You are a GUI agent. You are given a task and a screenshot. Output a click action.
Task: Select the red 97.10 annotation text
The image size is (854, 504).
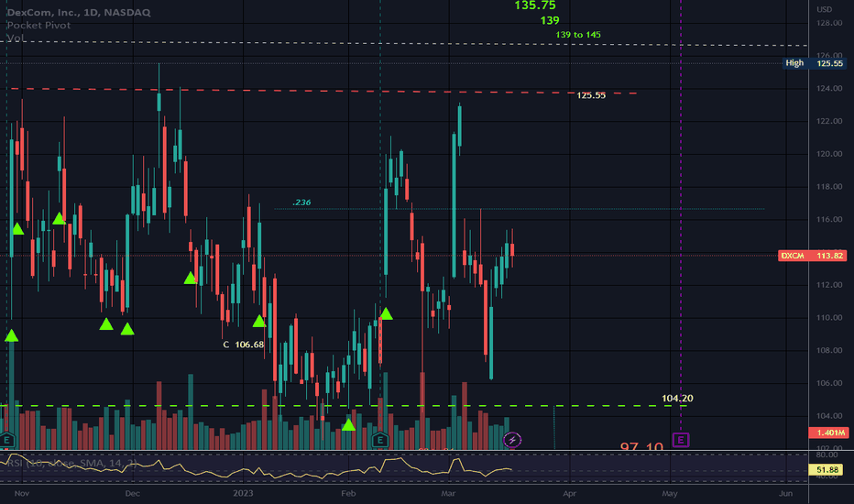pos(641,447)
